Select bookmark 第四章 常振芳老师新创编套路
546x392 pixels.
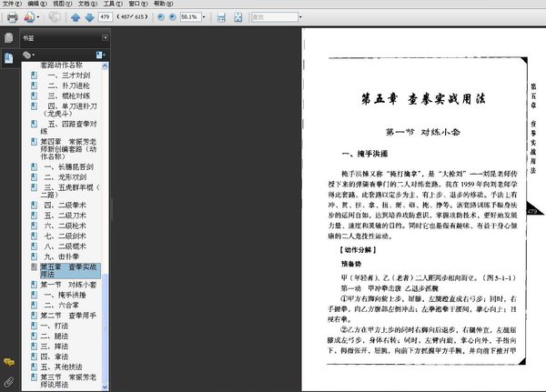click(68, 149)
